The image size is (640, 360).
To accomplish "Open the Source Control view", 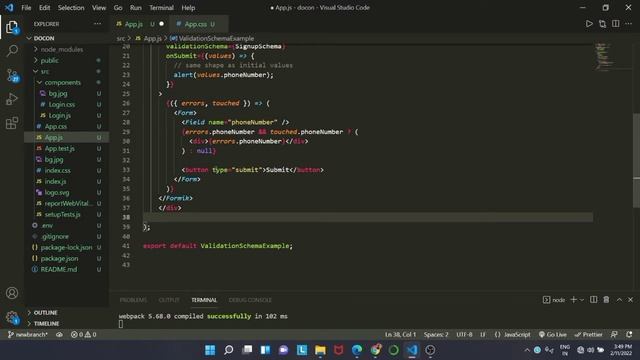I will [x=12, y=76].
